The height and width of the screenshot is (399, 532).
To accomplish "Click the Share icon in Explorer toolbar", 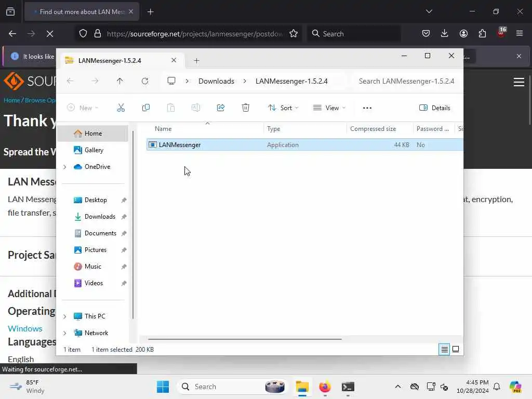I will point(220,108).
